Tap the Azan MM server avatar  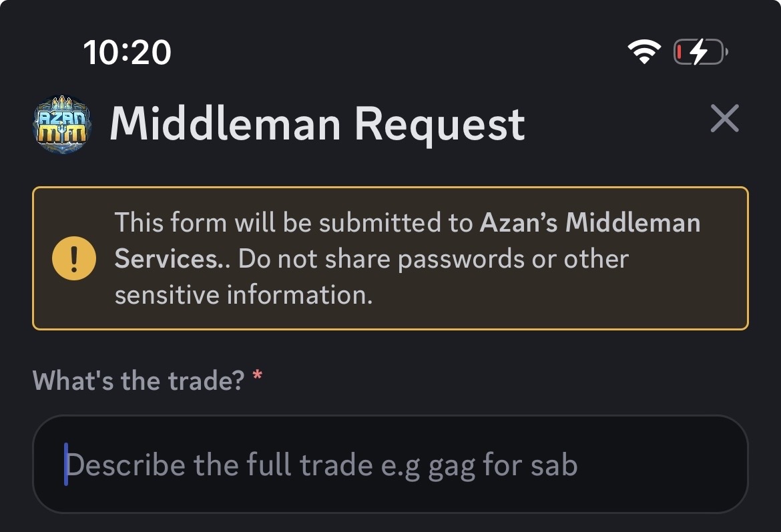pos(60,123)
